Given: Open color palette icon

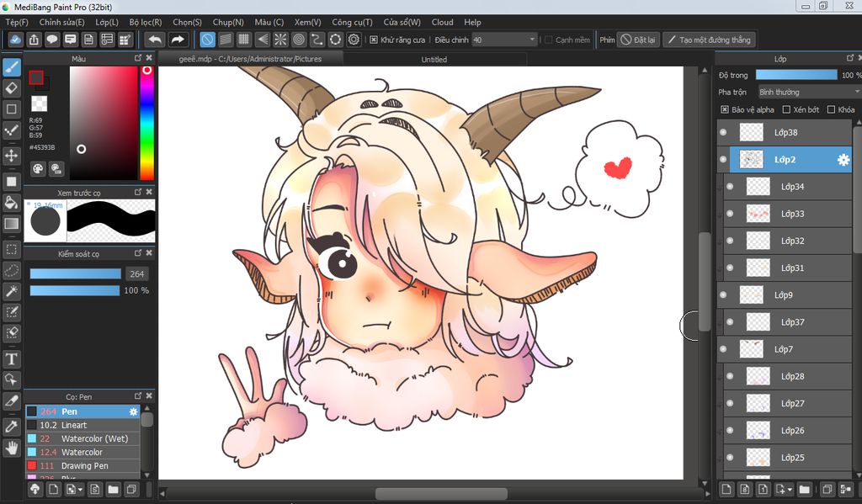Looking at the screenshot, I should [x=37, y=169].
